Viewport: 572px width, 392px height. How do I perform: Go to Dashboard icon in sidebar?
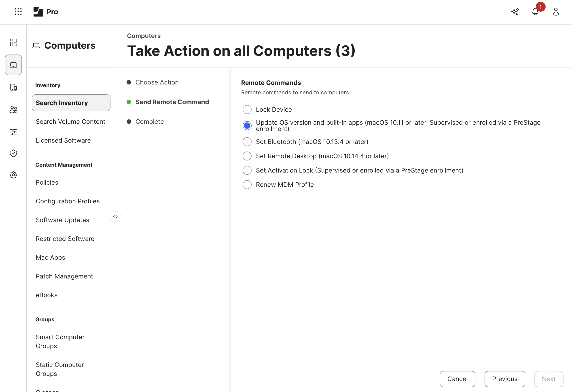coord(13,42)
